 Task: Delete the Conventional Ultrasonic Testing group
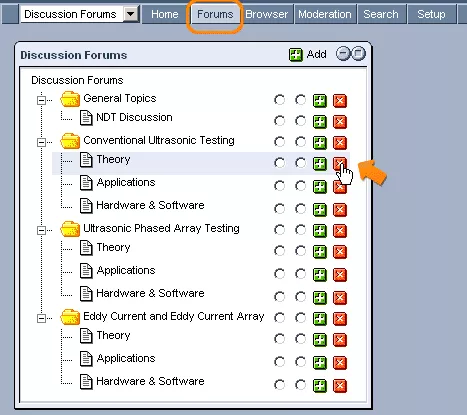point(340,143)
